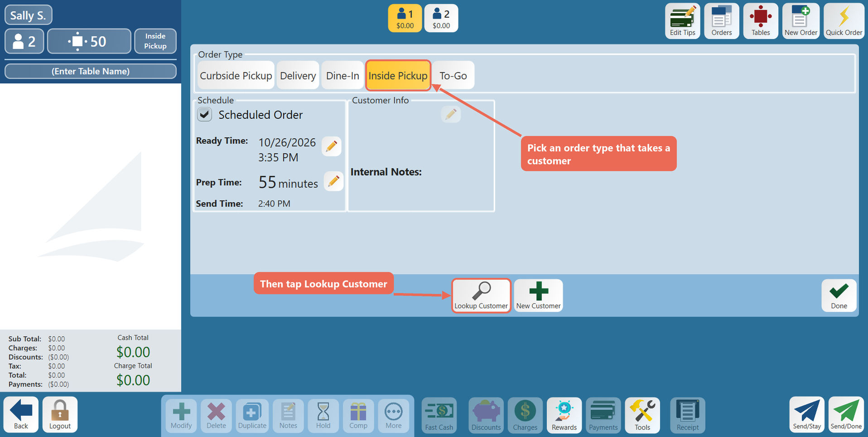This screenshot has width=868, height=437.
Task: Tap Modify in the item toolbar
Action: (x=181, y=415)
